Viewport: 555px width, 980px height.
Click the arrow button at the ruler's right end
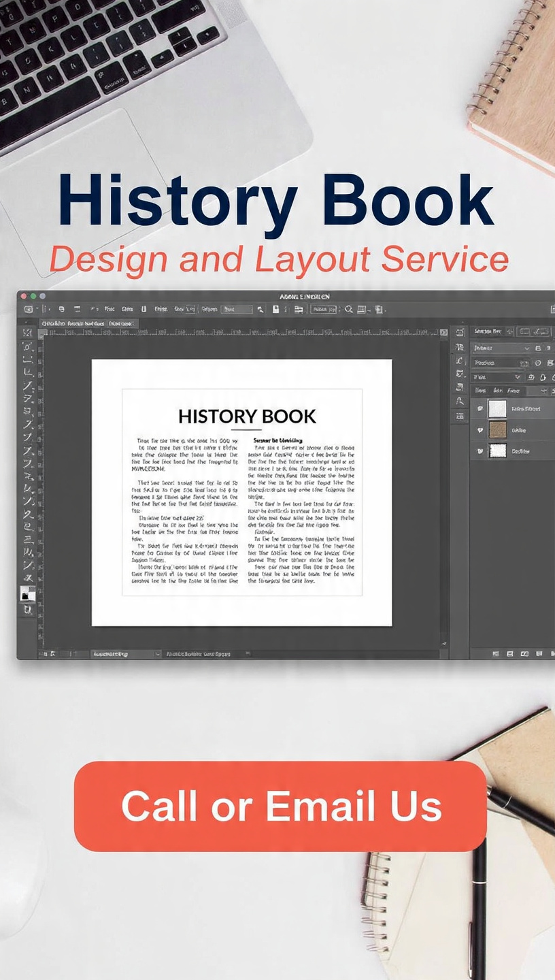point(444,333)
